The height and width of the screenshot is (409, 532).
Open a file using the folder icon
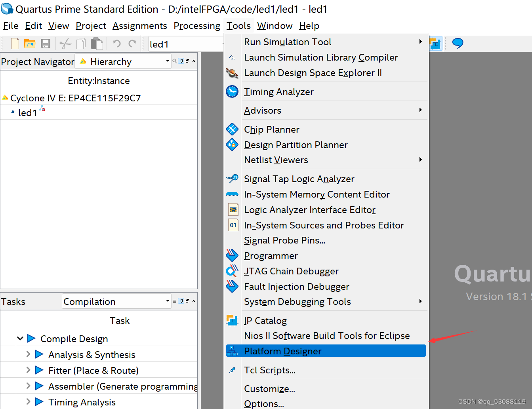click(x=30, y=44)
